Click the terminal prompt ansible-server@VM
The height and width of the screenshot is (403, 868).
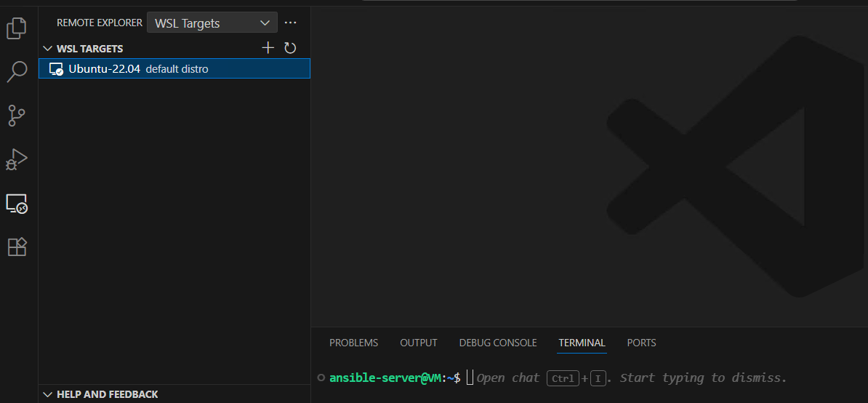(x=385, y=378)
